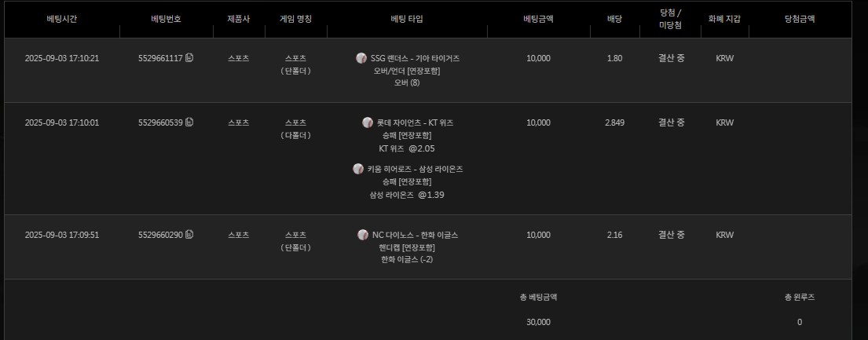Sort by 베팅시간 column header
The height and width of the screenshot is (340, 868).
pyautogui.click(x=62, y=19)
